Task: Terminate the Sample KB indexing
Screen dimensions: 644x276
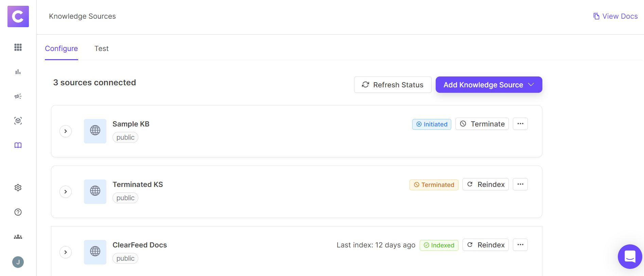Action: (x=482, y=124)
